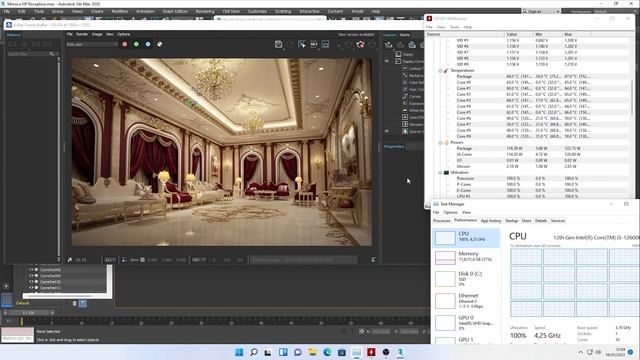Open the History panel tab
The width and height of the screenshot is (640, 360).
13,35
